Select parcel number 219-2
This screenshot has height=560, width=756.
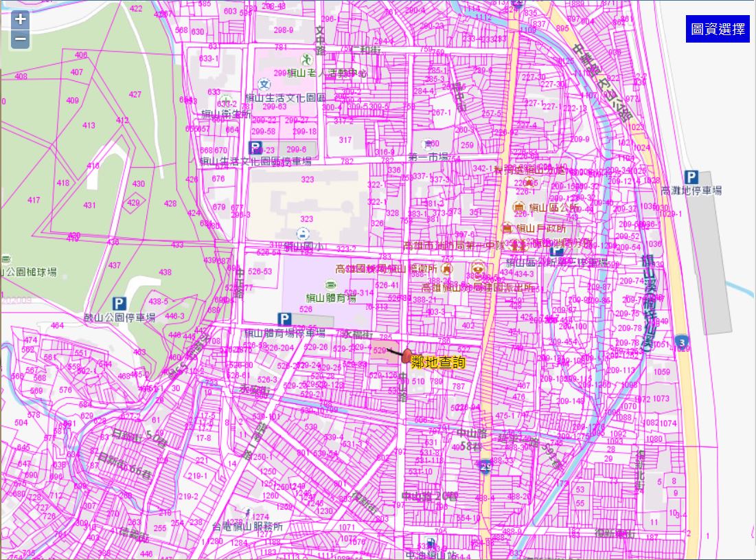click(188, 496)
